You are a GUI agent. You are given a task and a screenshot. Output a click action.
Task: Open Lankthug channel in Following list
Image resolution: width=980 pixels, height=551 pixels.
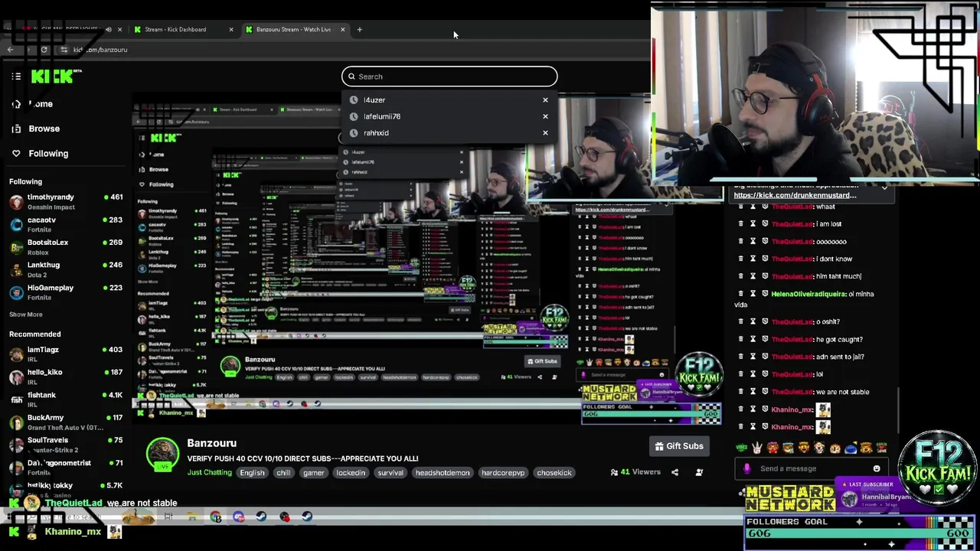(66, 269)
